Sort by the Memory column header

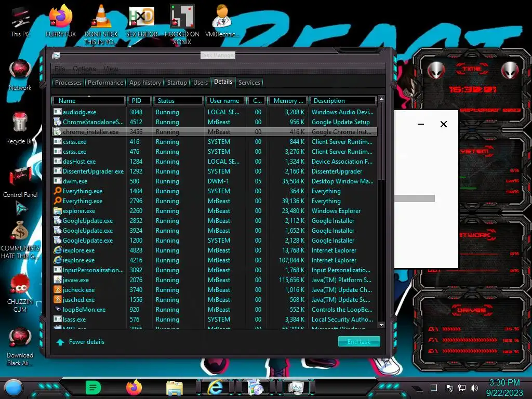pyautogui.click(x=287, y=101)
